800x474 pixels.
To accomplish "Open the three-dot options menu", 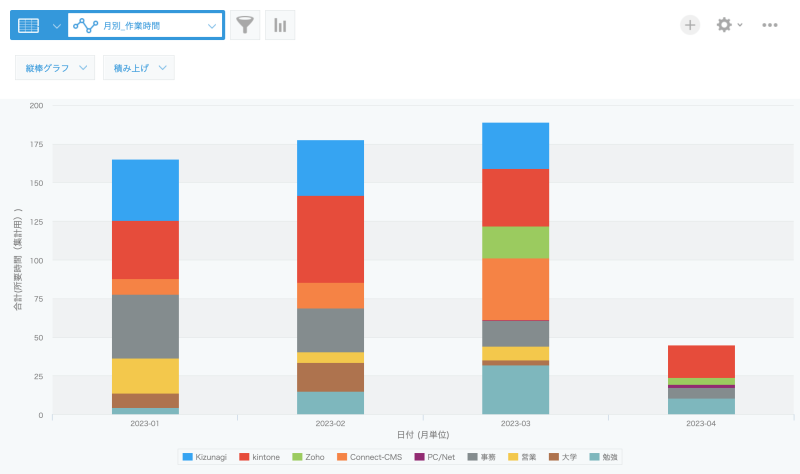I will pyautogui.click(x=769, y=25).
